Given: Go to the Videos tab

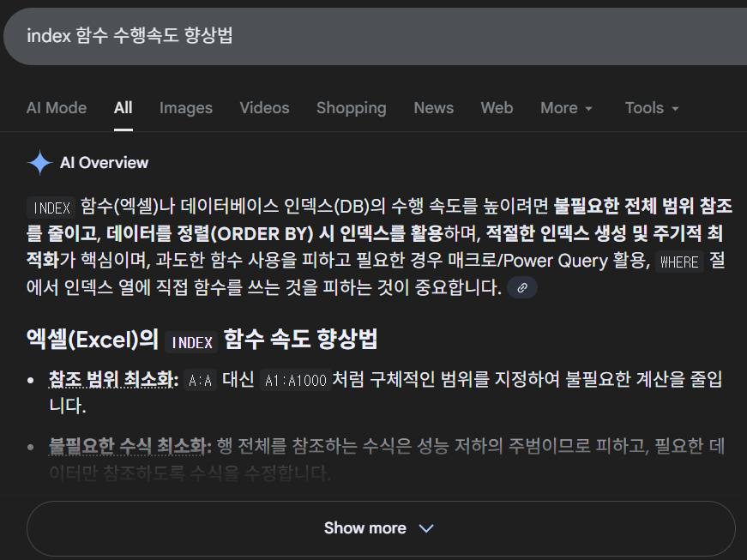Looking at the screenshot, I should click(264, 108).
